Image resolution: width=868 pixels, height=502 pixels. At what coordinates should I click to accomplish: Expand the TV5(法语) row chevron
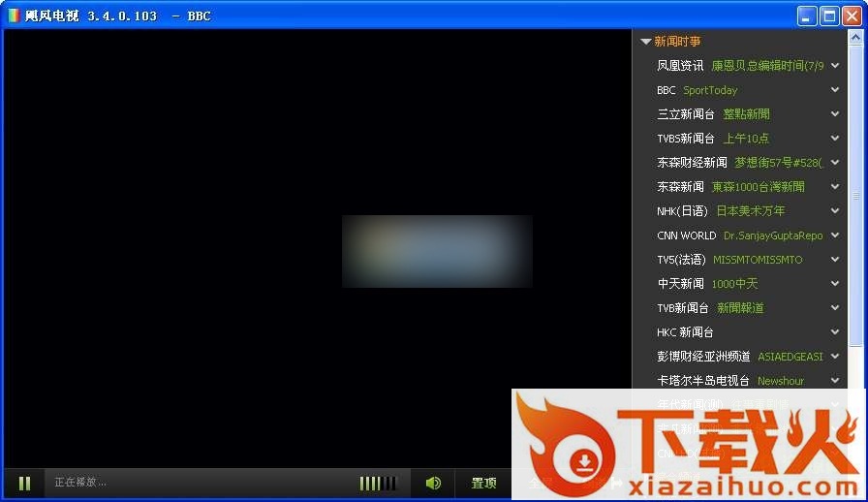[x=835, y=260]
